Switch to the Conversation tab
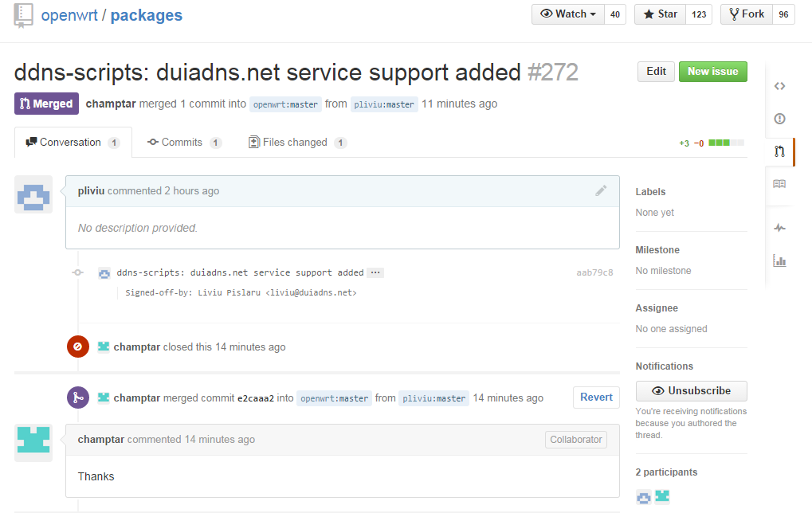Image resolution: width=812 pixels, height=517 pixels. 73,143
